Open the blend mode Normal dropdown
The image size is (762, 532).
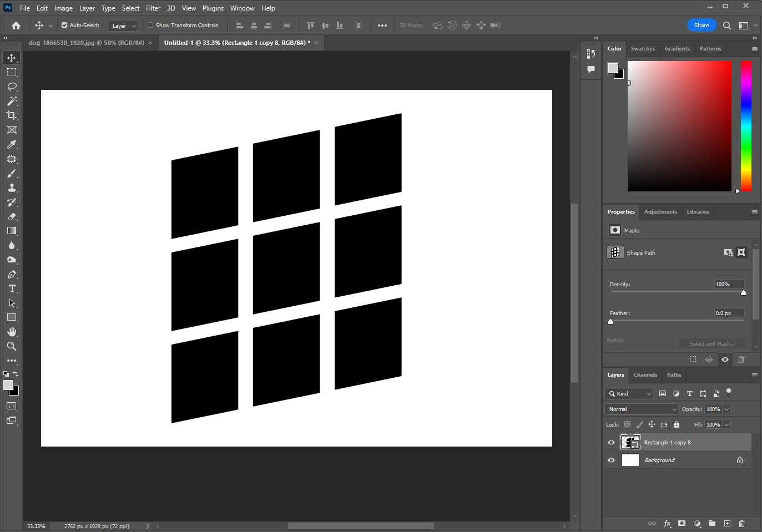pyautogui.click(x=642, y=409)
